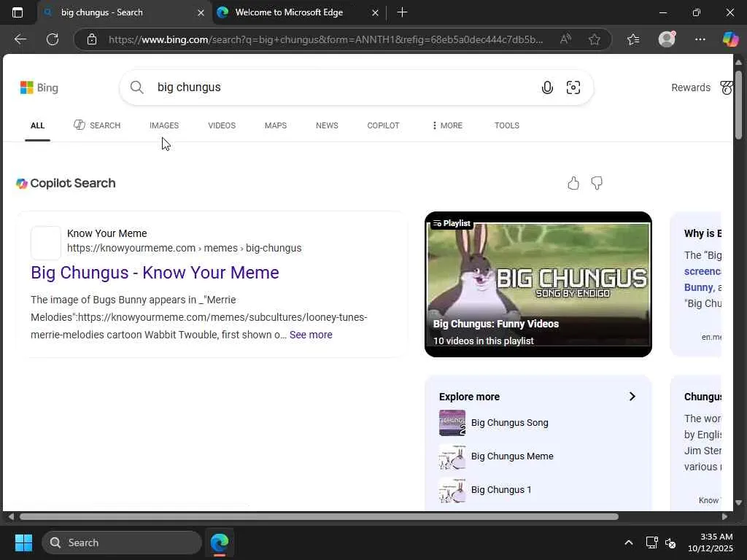
Task: Go back to the previous page
Action: coord(20,39)
